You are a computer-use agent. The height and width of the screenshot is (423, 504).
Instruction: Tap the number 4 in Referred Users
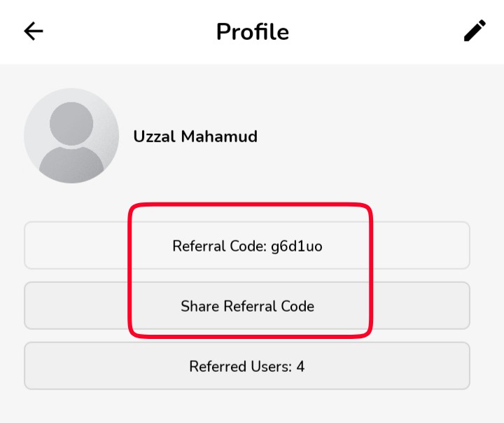300,366
